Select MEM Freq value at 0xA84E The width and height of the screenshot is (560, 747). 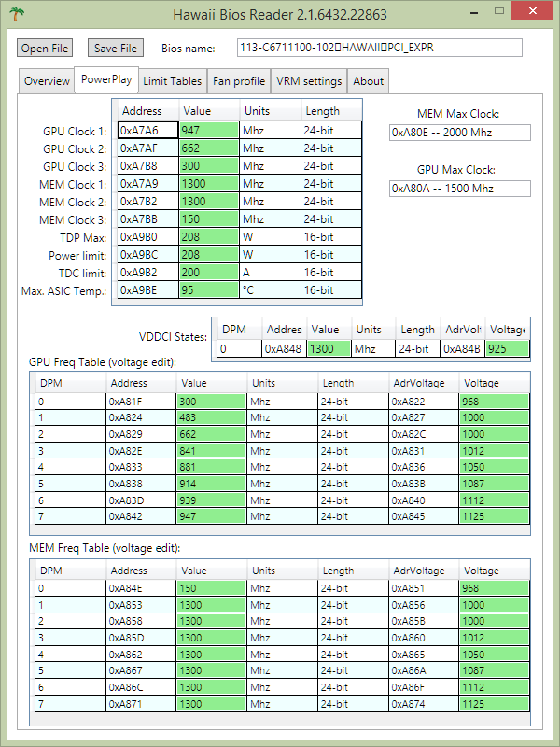(211, 588)
